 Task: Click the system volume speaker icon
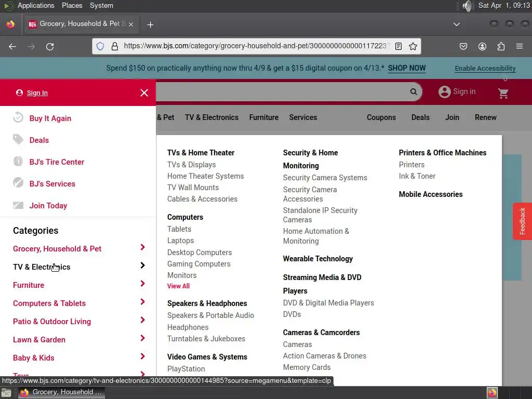(467, 6)
